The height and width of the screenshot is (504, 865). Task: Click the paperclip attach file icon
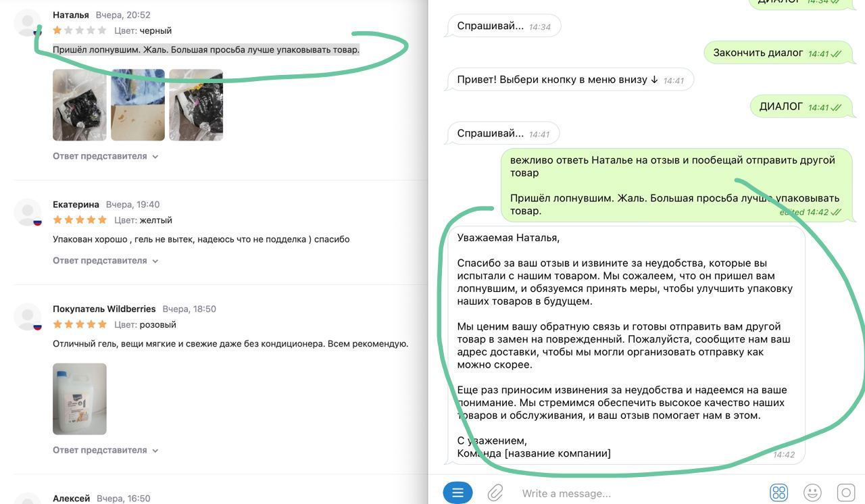pos(495,493)
